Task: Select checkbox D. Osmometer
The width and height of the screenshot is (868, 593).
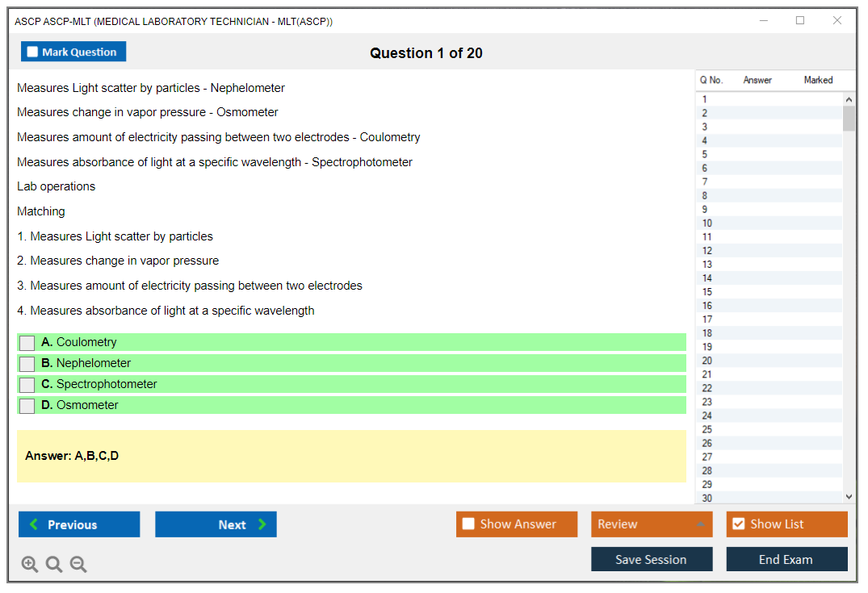Action: coord(27,406)
